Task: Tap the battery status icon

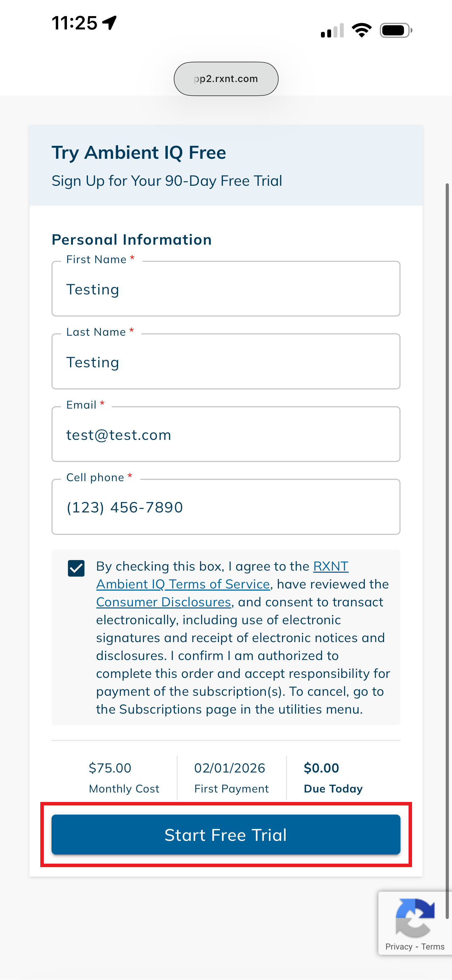Action: pyautogui.click(x=396, y=30)
